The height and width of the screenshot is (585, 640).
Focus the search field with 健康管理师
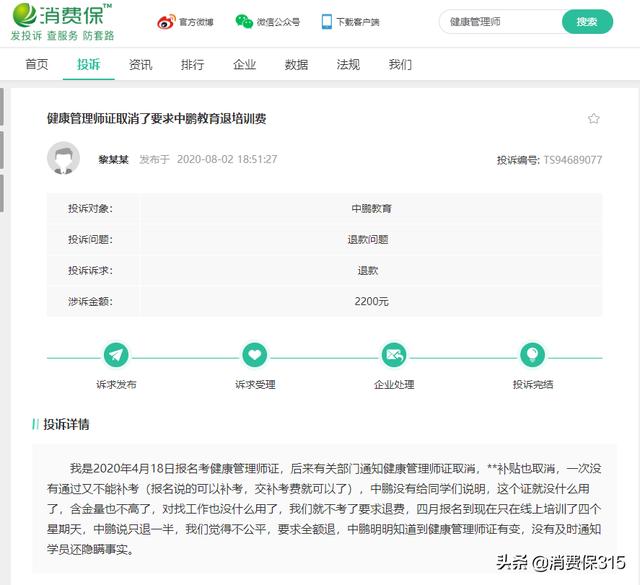coord(501,22)
